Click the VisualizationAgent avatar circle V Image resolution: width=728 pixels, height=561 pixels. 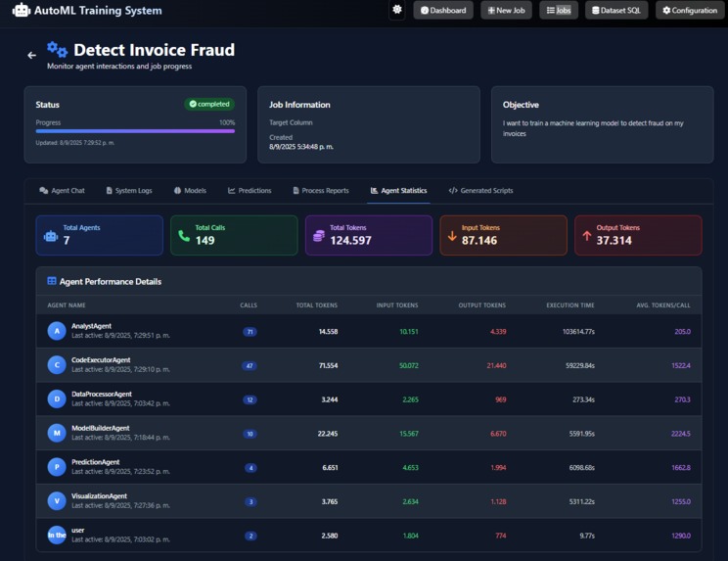click(x=57, y=501)
